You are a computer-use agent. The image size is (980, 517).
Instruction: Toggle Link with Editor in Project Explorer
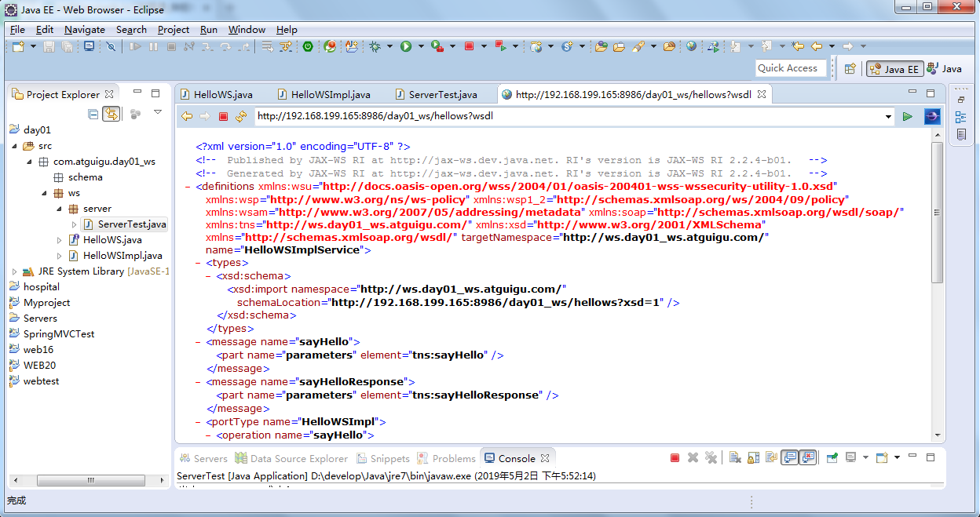click(112, 114)
